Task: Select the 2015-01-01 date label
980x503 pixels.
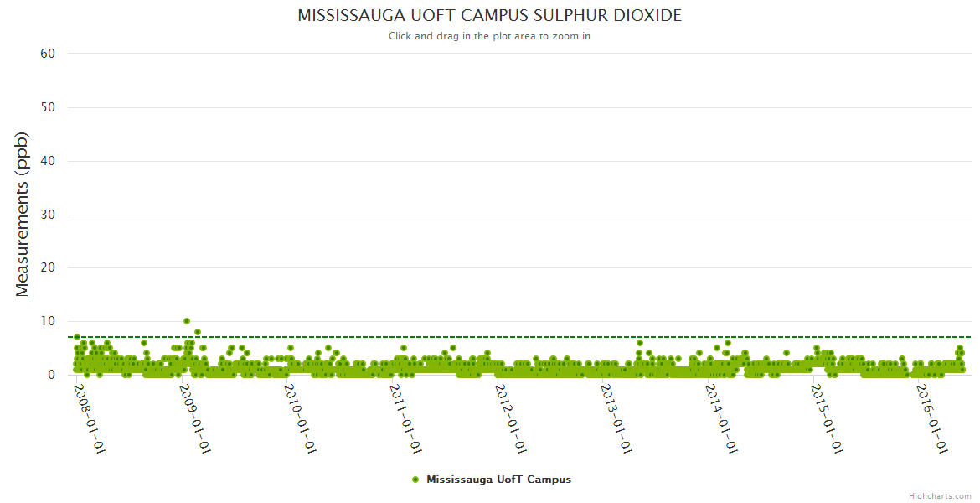Action: (826, 419)
